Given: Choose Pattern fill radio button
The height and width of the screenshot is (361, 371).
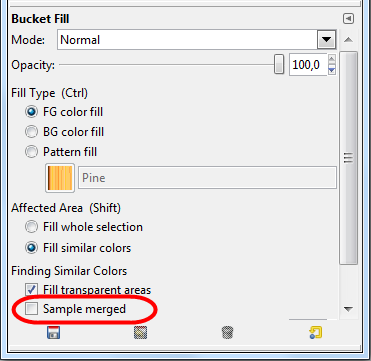Looking at the screenshot, I should coord(31,152).
